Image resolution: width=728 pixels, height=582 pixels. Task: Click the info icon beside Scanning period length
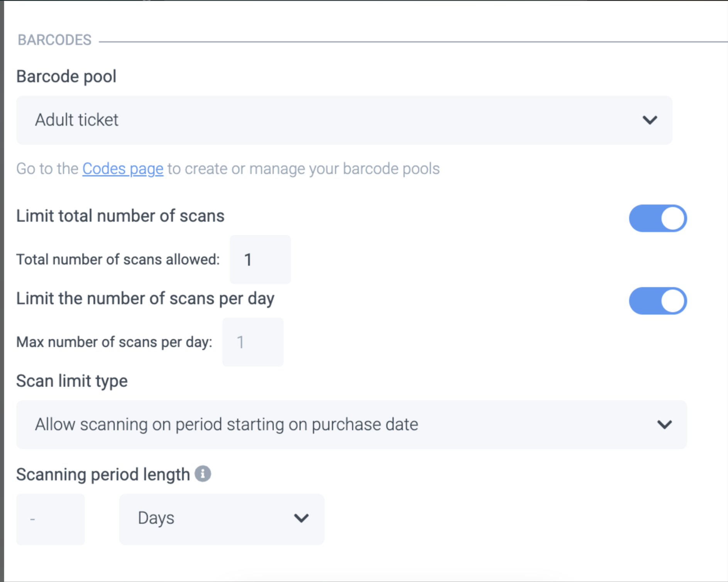pyautogui.click(x=203, y=474)
